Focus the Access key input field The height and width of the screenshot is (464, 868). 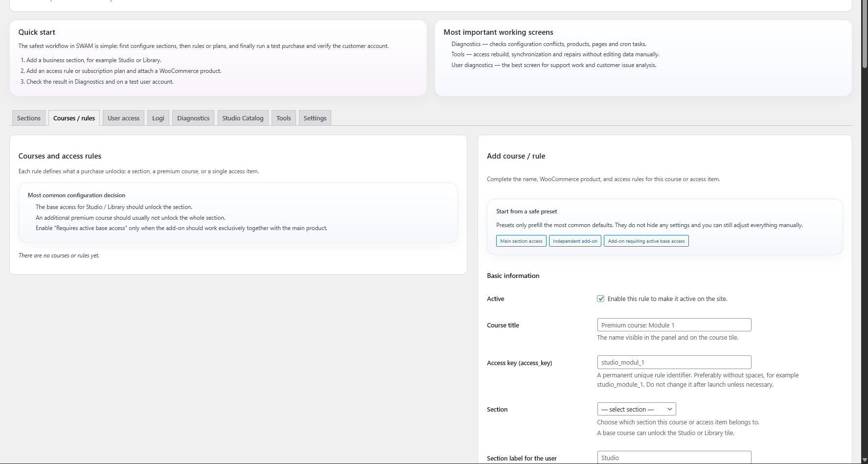click(674, 362)
